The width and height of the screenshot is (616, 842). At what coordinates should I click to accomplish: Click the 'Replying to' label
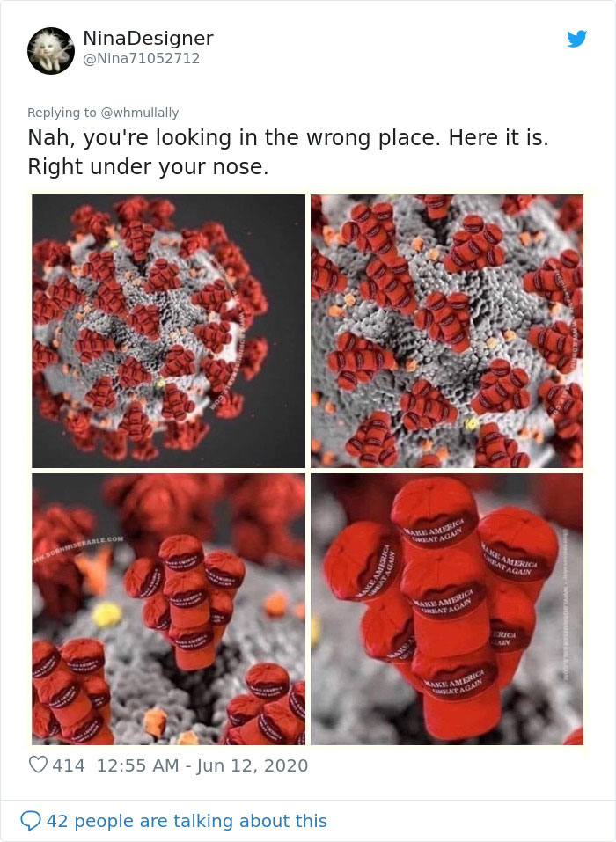[62, 113]
